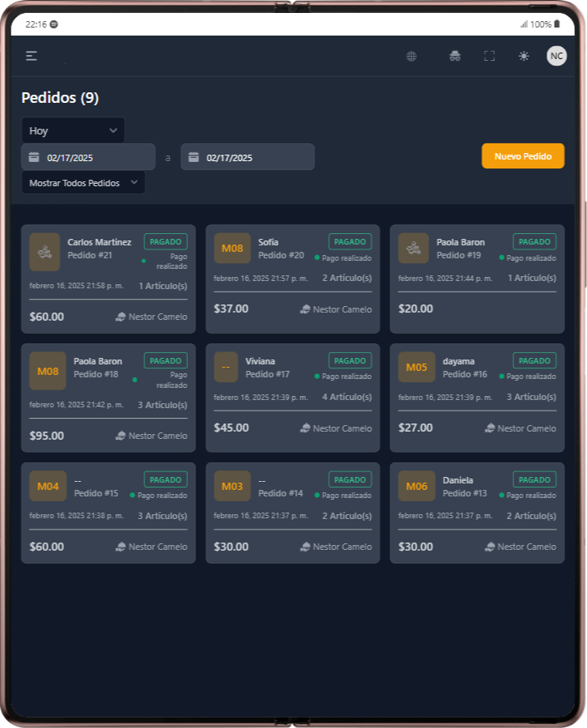Click PAGADO badge on Pedido #14
587x728 pixels.
(350, 479)
